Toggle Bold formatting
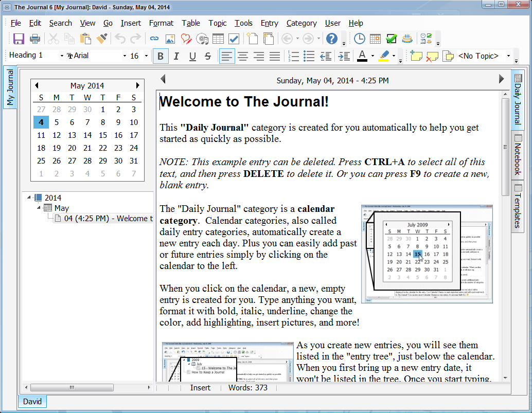This screenshot has height=413, width=532. tap(161, 56)
